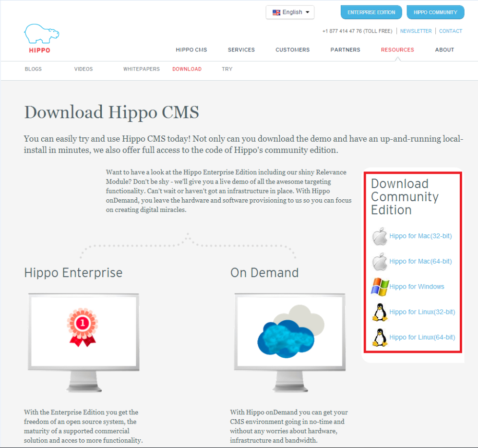Open the English language dropdown
Viewport: 478px width, 448px height.
point(290,12)
